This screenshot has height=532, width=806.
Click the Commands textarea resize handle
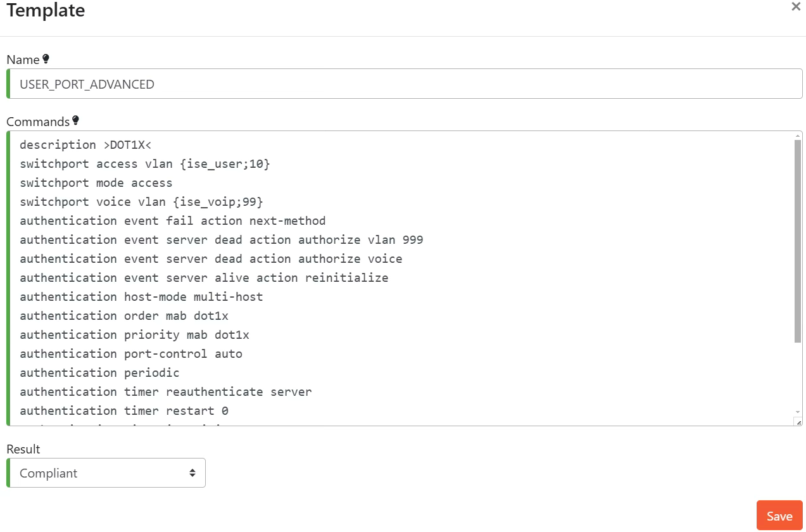(x=798, y=422)
